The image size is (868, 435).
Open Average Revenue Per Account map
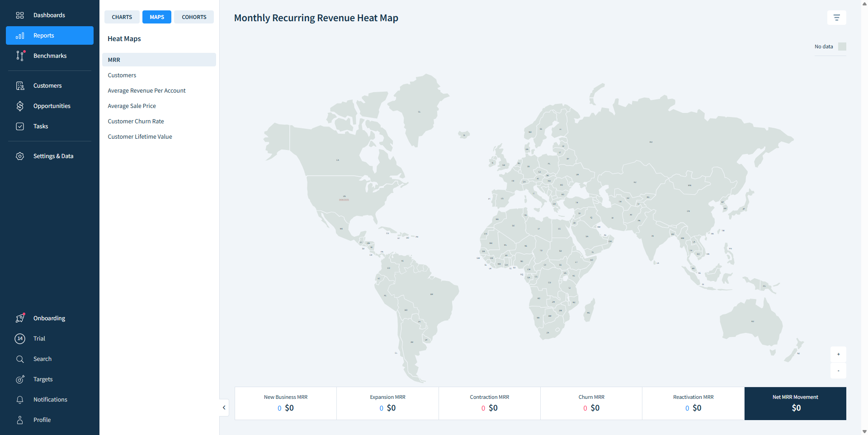pos(146,91)
